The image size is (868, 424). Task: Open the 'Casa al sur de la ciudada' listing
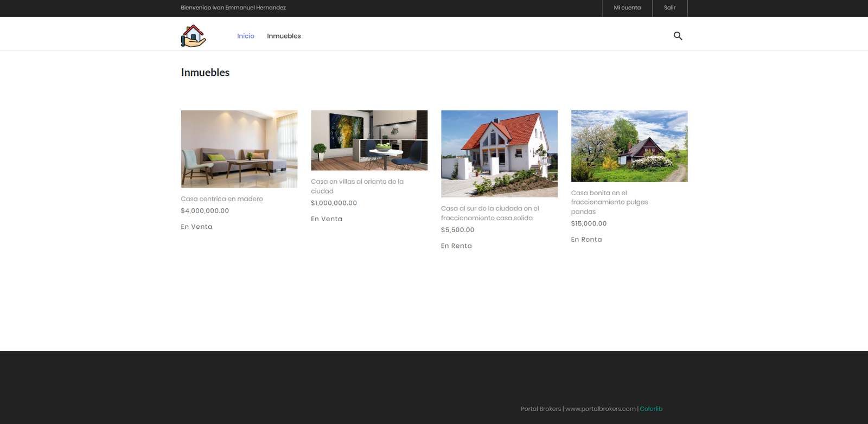(490, 213)
